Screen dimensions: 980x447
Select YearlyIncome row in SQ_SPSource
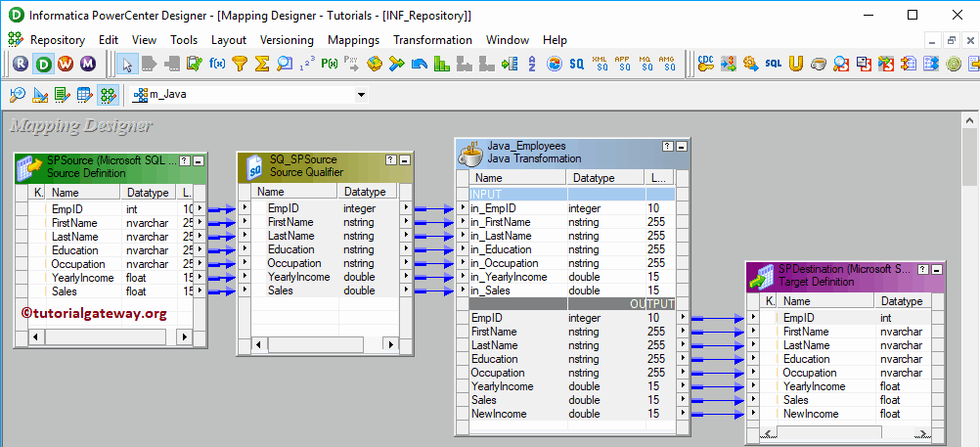(x=323, y=277)
